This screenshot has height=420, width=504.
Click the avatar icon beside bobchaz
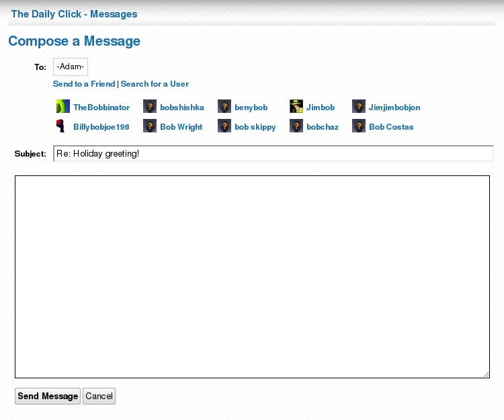point(296,126)
